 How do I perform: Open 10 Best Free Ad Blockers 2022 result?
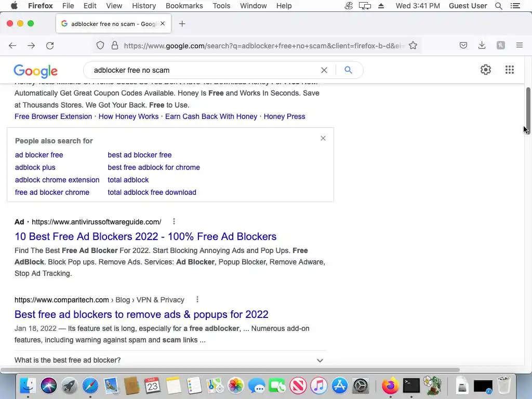coord(145,236)
